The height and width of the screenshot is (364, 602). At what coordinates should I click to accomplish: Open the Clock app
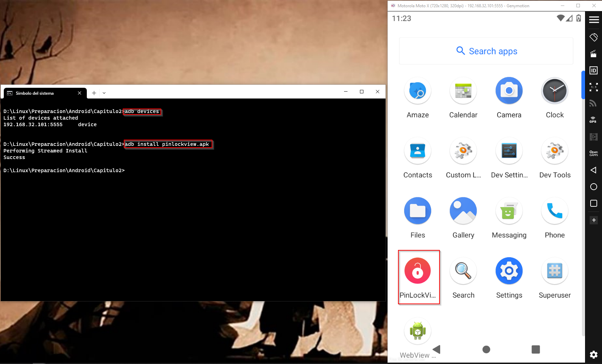coord(555,91)
